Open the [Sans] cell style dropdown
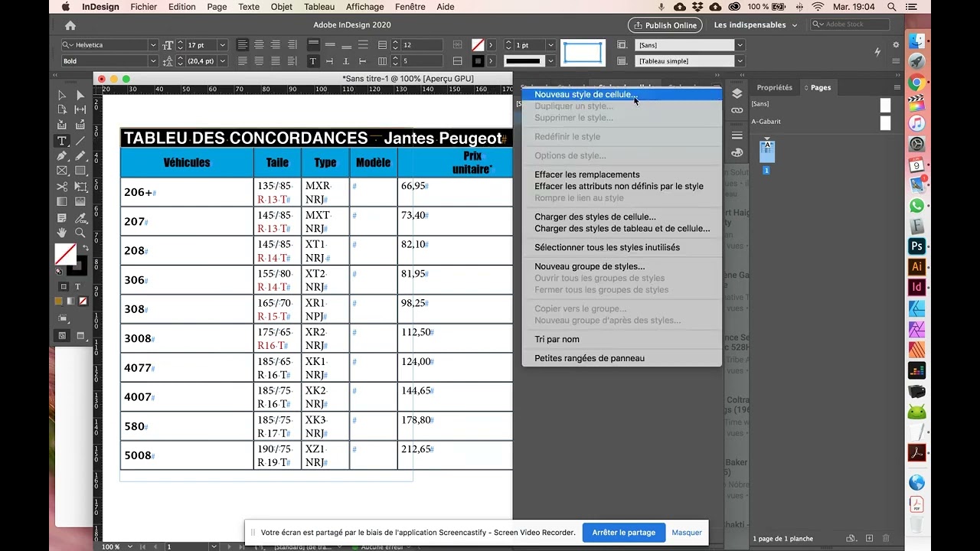Viewport: 980px width, 551px height. [740, 45]
